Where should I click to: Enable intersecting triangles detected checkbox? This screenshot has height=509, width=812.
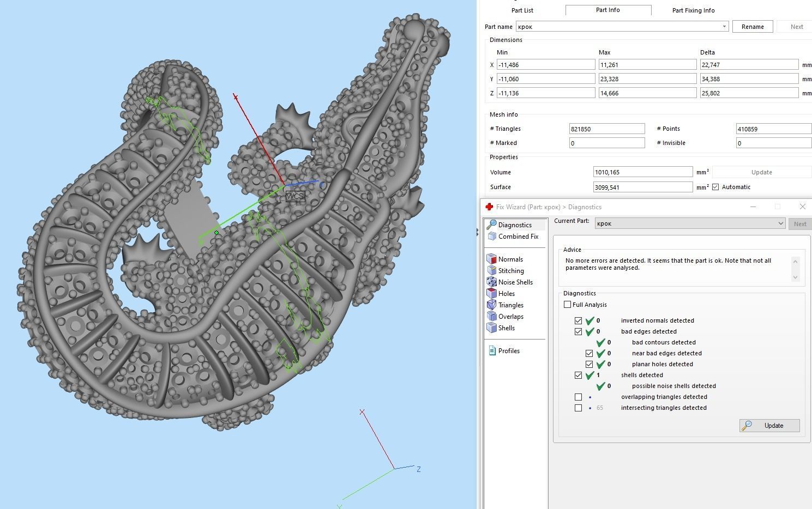[x=578, y=408]
